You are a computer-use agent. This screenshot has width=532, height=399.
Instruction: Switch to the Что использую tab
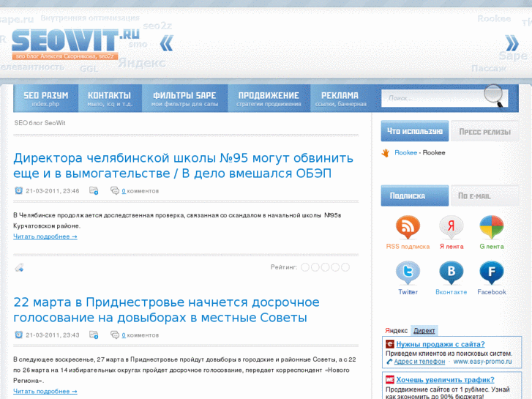point(415,131)
